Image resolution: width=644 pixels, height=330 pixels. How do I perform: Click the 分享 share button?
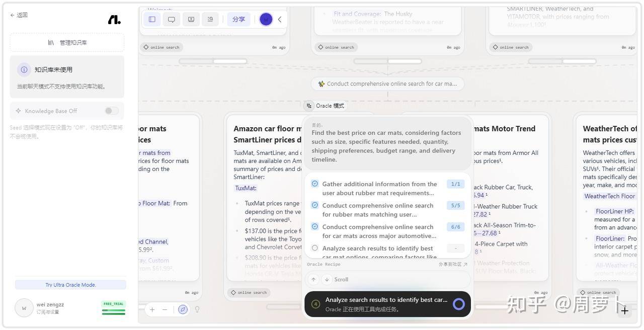click(x=238, y=19)
